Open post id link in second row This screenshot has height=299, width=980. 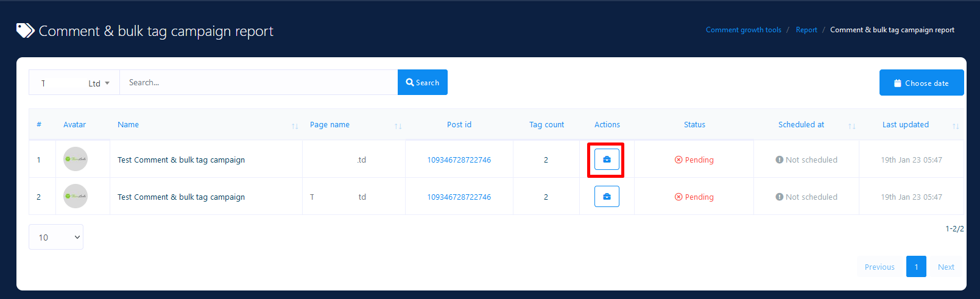(459, 197)
